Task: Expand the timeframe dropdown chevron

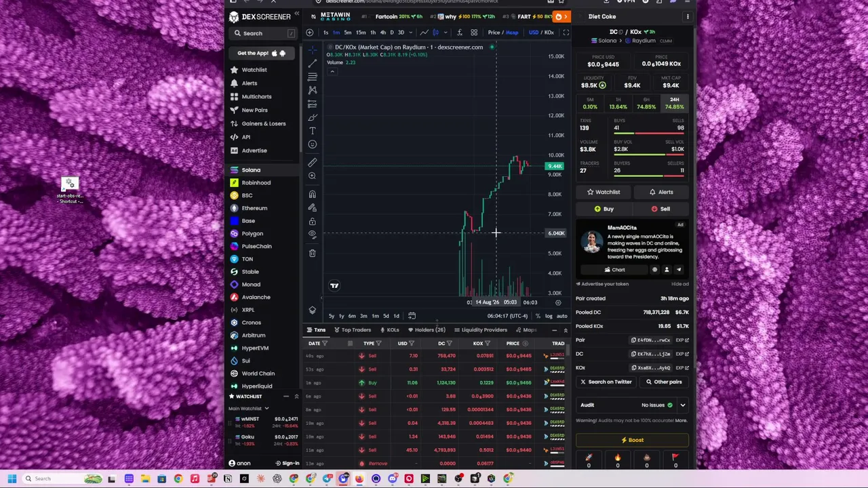Action: [411, 33]
